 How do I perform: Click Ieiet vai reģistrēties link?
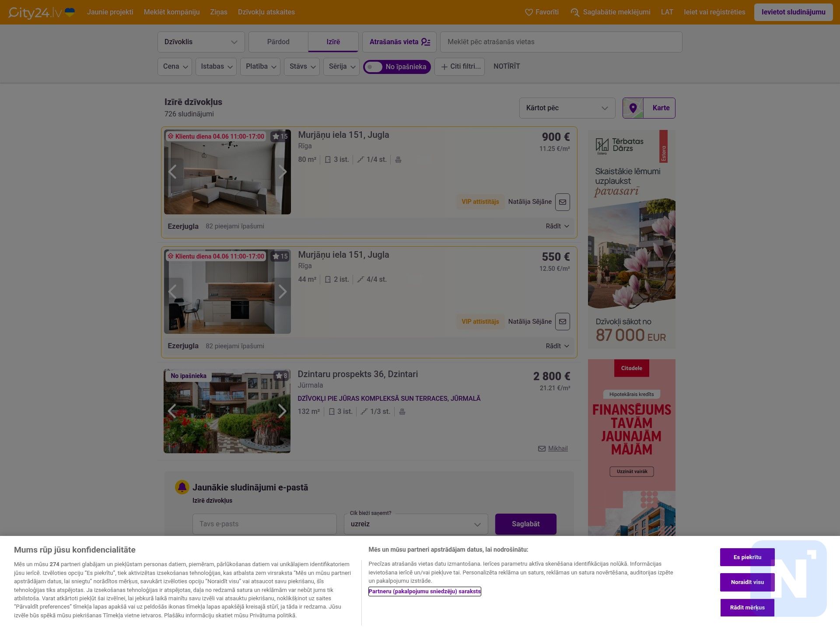[714, 12]
